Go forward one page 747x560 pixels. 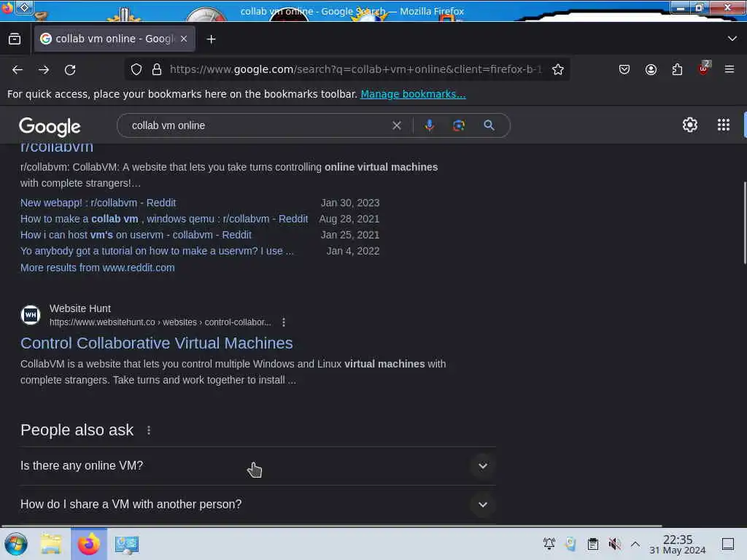[44, 69]
